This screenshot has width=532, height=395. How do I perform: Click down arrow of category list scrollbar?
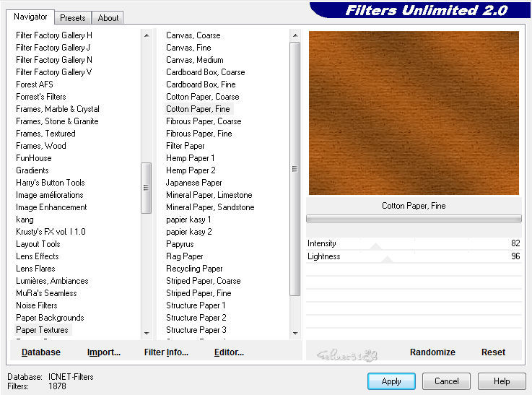point(147,333)
